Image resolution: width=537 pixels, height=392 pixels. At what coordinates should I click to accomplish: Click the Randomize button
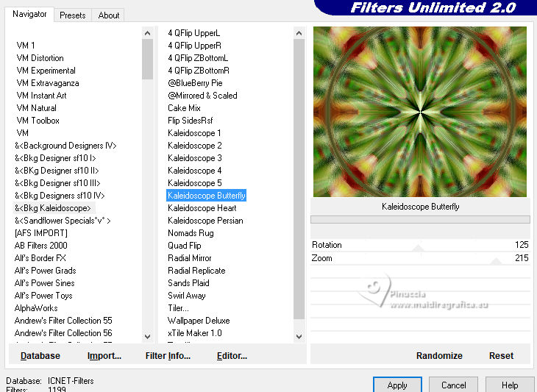pos(439,356)
